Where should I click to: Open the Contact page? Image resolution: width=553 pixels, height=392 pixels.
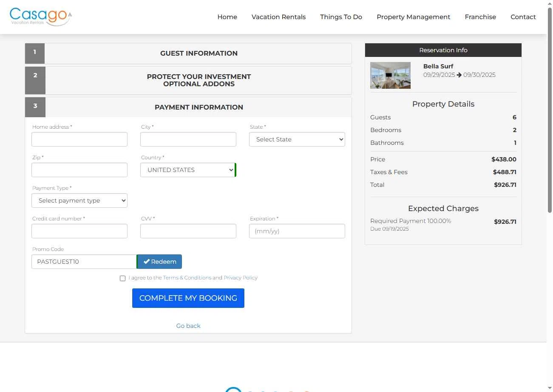[x=523, y=17]
